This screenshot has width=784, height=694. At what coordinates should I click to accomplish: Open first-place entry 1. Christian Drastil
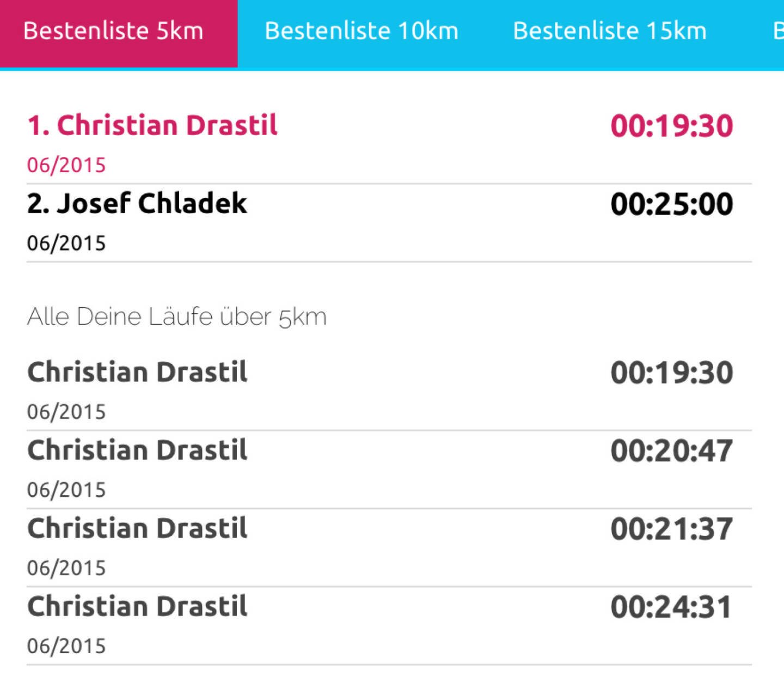(152, 125)
